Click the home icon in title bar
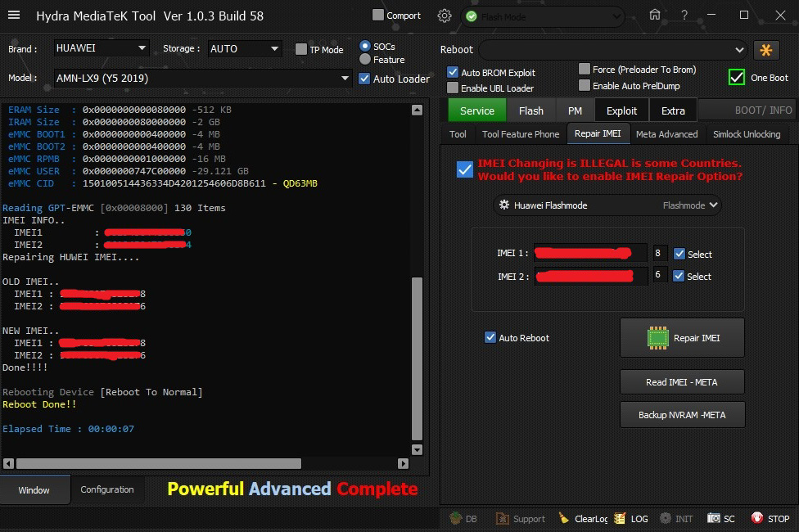Screen dimensions: 799x532 654,16
